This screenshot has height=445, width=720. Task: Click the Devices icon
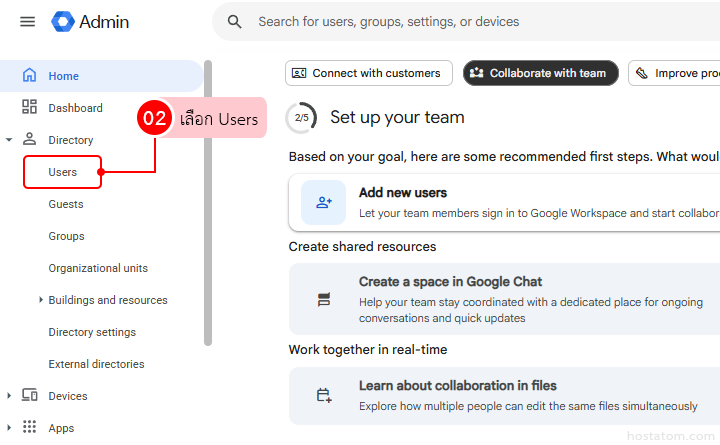coord(29,395)
